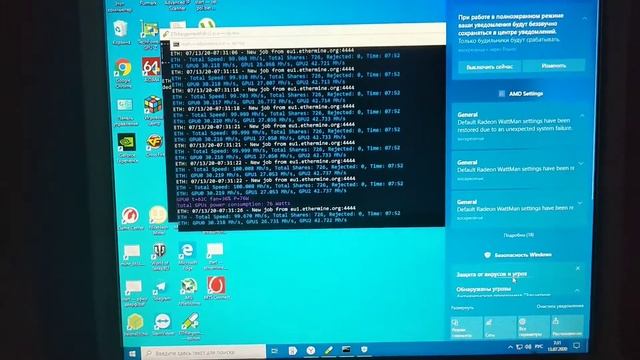This screenshot has height=360, width=640.
Task: Click 'Очистить уведомления' to clear all notifications
Action: coord(560,306)
